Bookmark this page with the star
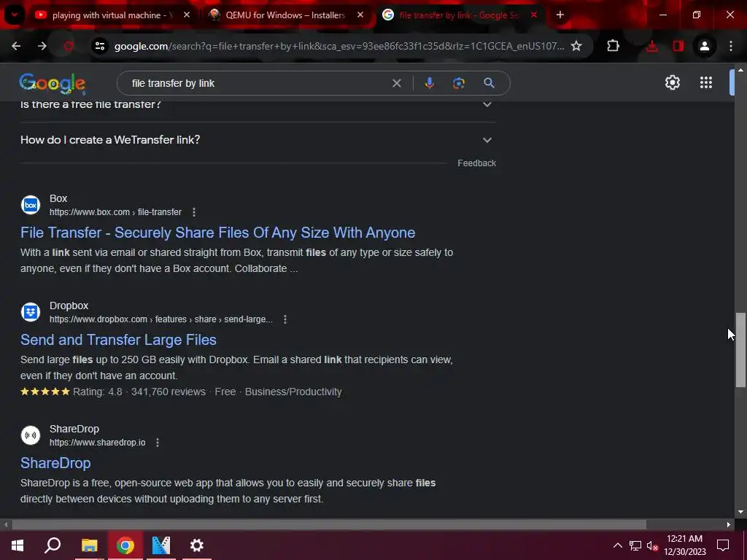Image resolution: width=747 pixels, height=560 pixels. (x=576, y=46)
